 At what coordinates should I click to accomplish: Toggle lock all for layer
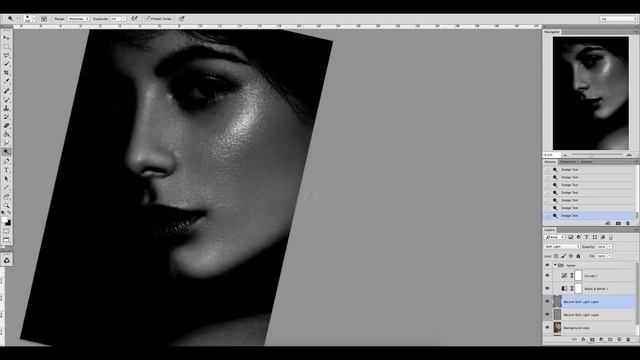click(578, 256)
